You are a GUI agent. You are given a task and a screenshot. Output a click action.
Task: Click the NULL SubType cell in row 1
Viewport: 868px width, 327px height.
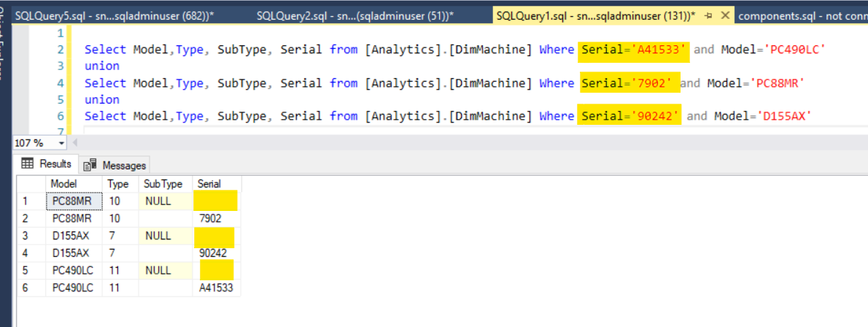click(x=164, y=201)
